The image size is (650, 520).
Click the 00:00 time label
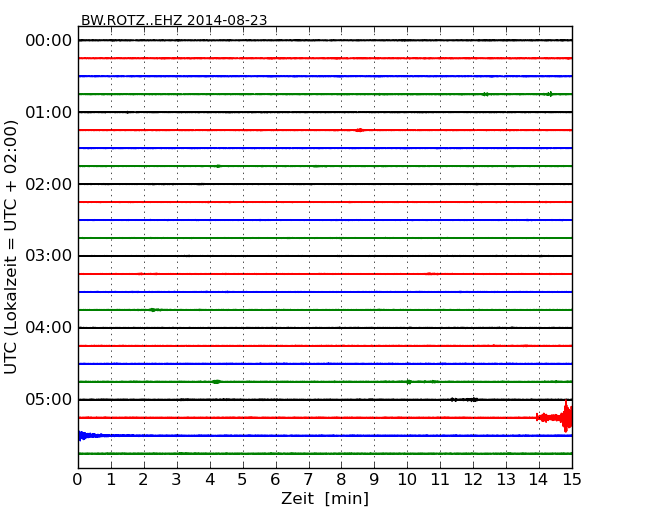tap(49, 41)
